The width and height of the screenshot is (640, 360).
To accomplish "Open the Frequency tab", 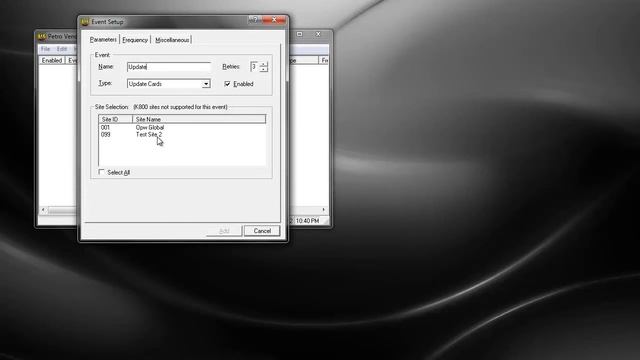I will pos(135,40).
